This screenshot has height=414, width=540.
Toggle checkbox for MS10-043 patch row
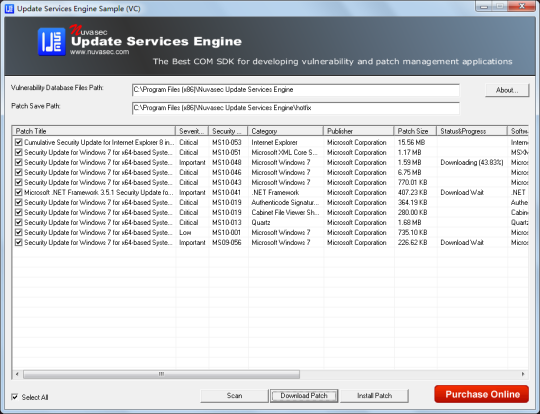tap(19, 182)
